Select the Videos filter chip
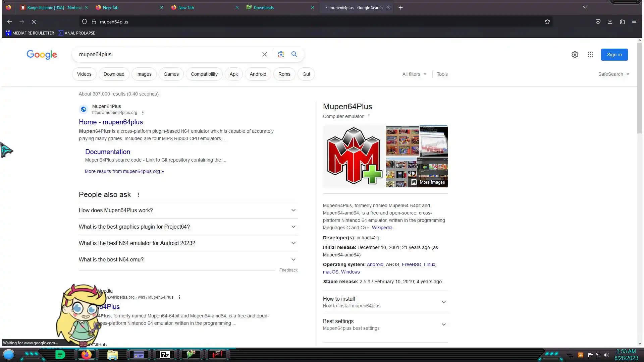 click(84, 74)
